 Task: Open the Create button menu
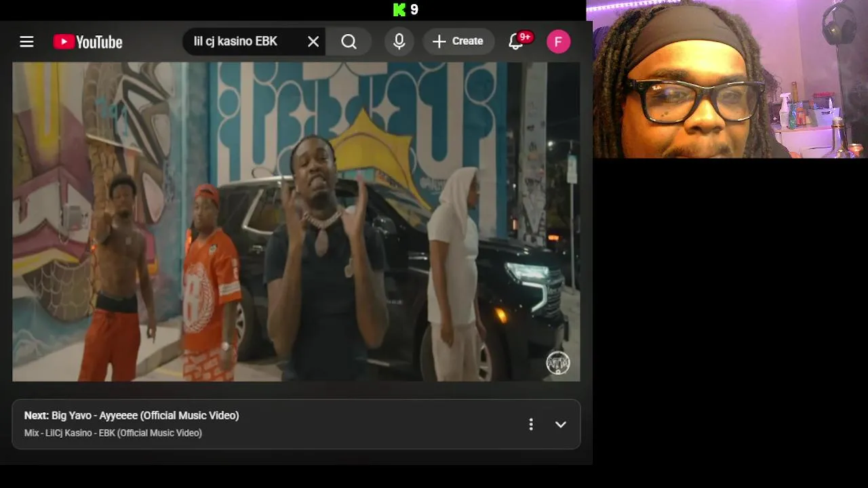pyautogui.click(x=458, y=41)
